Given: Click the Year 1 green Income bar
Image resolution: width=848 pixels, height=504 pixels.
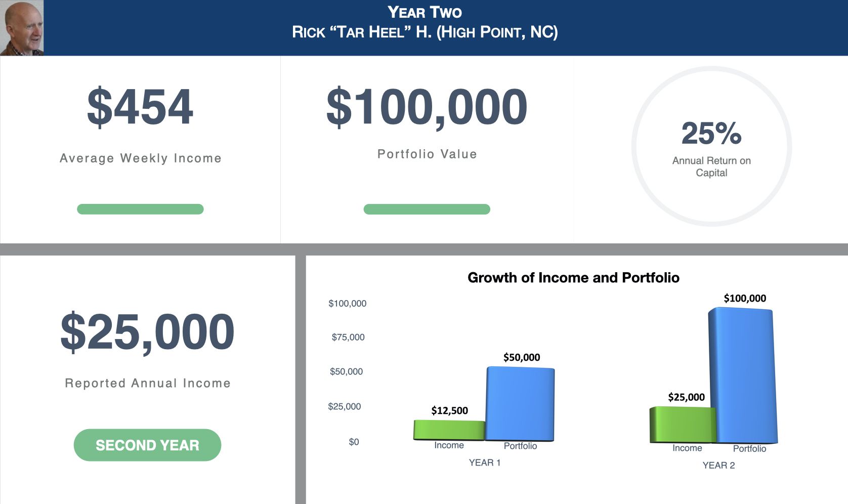Looking at the screenshot, I should [x=449, y=430].
